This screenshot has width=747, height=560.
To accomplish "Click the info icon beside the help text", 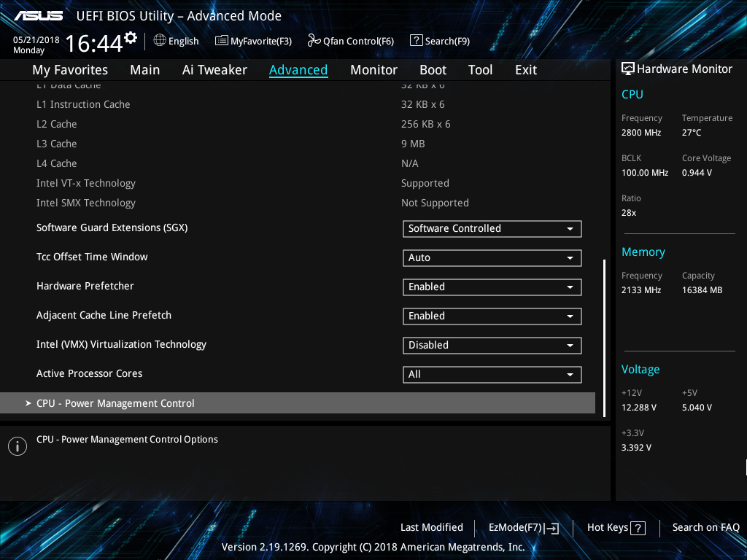I will tap(18, 446).
